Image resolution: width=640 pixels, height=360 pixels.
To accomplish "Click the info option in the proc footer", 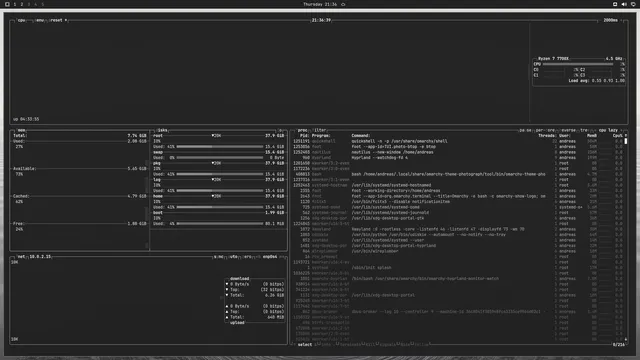I will click(x=325, y=344).
